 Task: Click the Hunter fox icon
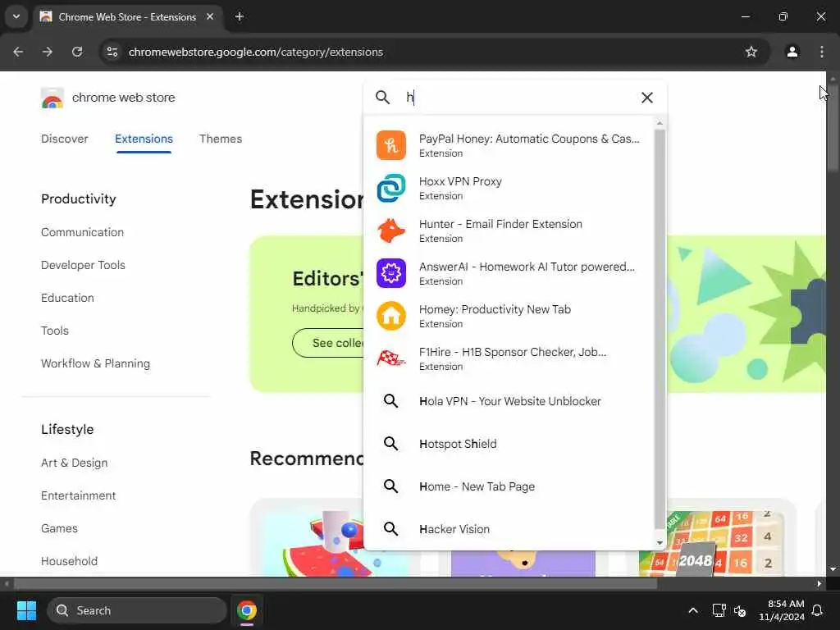pyautogui.click(x=391, y=231)
